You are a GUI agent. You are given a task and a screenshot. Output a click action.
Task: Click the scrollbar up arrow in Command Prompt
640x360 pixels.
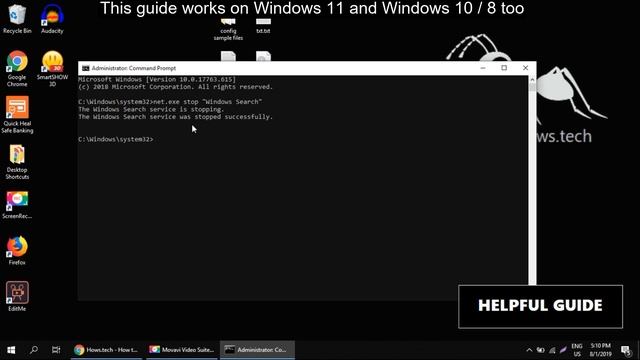click(x=532, y=80)
